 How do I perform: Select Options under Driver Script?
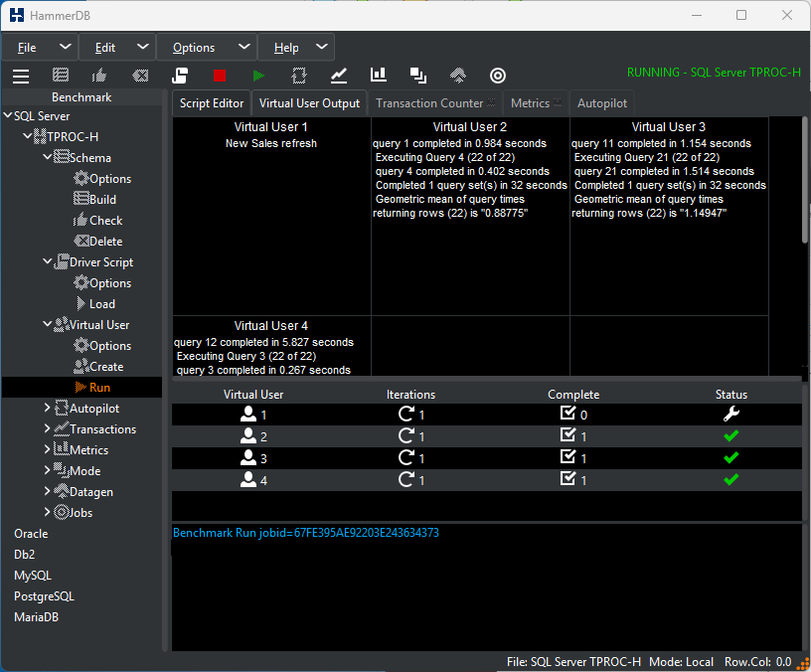[102, 283]
